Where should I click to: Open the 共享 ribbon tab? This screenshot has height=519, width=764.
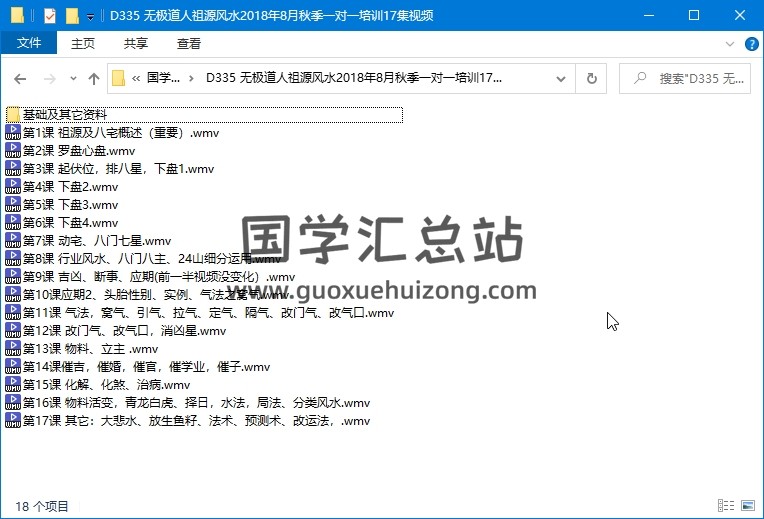(x=135, y=43)
